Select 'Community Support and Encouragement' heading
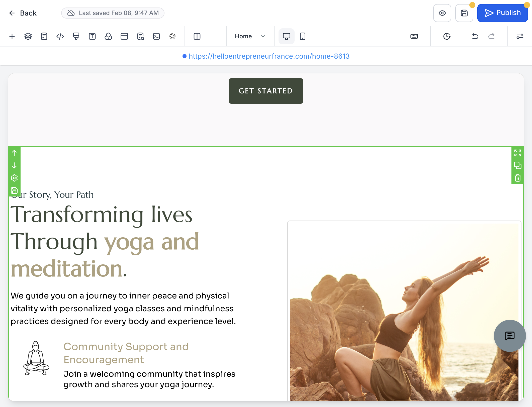532x407 pixels. tap(126, 353)
